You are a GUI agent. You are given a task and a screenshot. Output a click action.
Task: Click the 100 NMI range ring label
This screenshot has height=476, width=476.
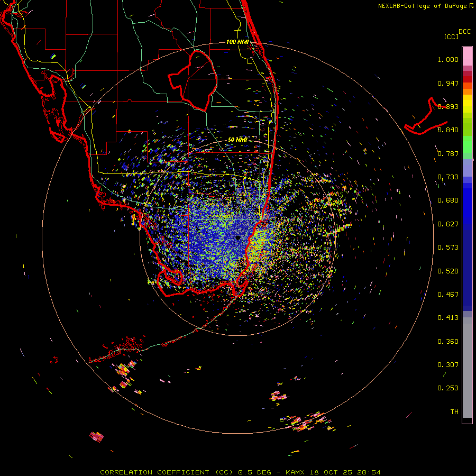tap(237, 42)
